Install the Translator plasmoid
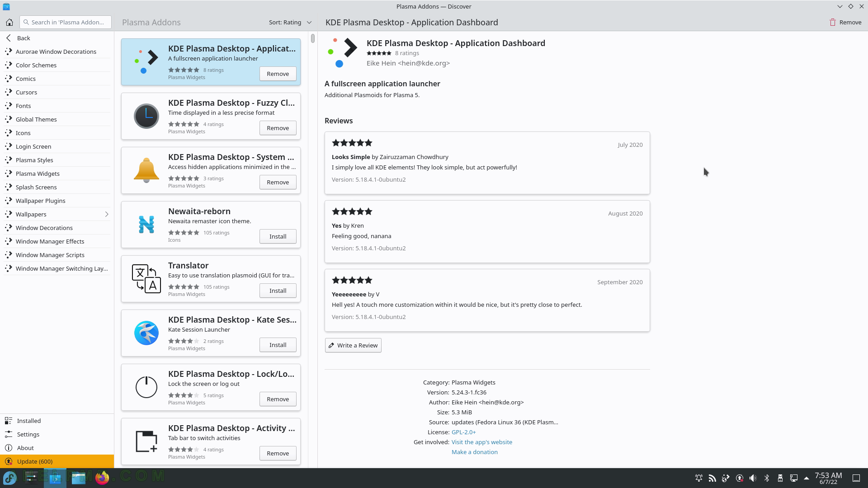This screenshot has width=868, height=488. 278,291
